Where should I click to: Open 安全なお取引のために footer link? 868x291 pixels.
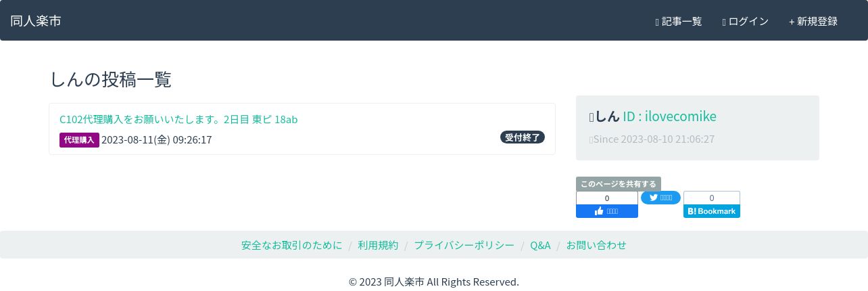pos(292,245)
